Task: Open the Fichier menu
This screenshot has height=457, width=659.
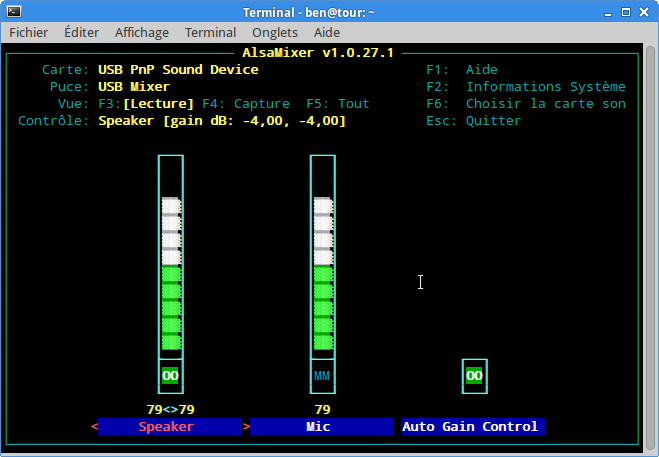Action: (29, 32)
